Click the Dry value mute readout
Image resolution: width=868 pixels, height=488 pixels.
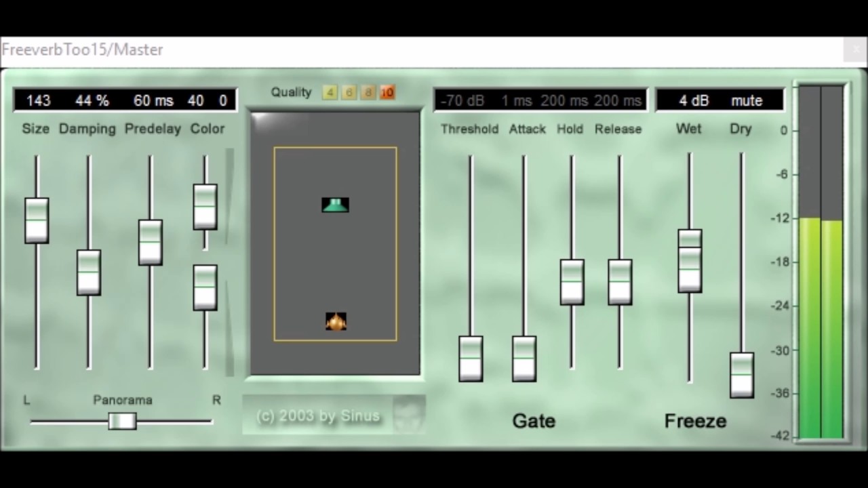(x=747, y=100)
